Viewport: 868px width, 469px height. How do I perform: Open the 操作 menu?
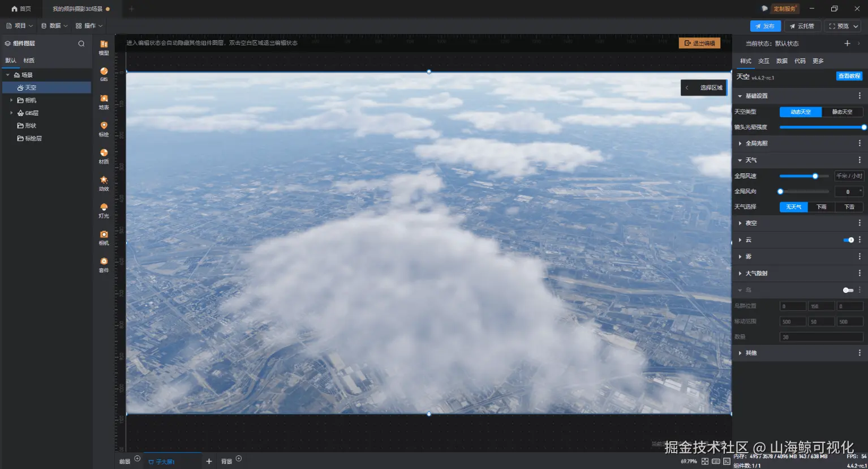click(89, 26)
